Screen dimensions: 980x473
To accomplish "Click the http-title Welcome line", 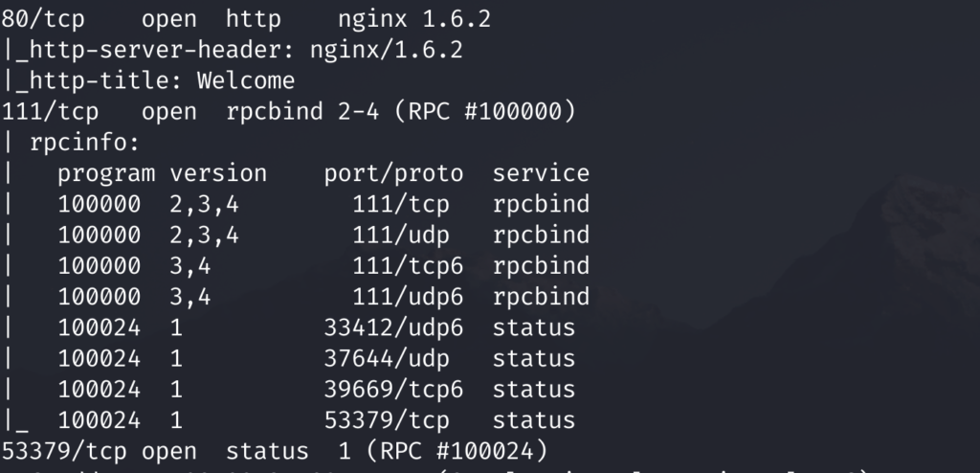I will (148, 80).
